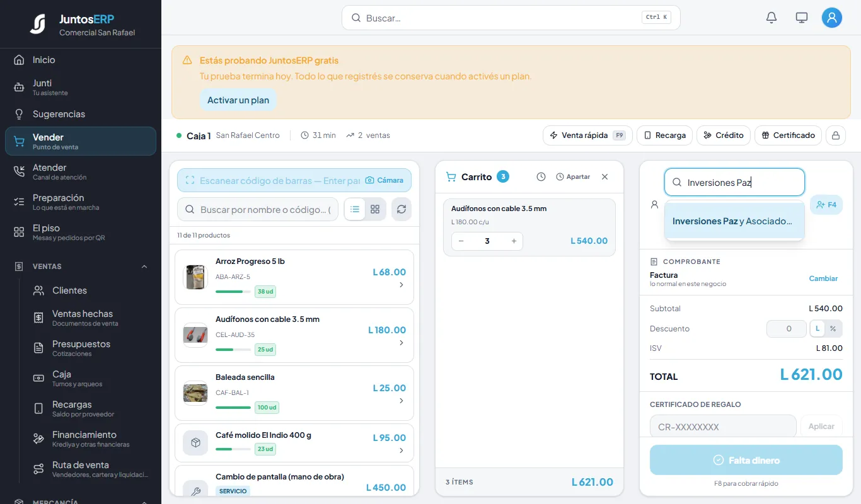Clear the cart with X icon
The image size is (861, 504).
(x=604, y=177)
